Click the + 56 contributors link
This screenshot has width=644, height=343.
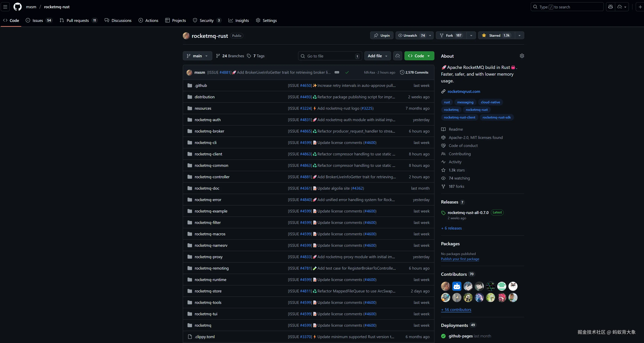456,309
